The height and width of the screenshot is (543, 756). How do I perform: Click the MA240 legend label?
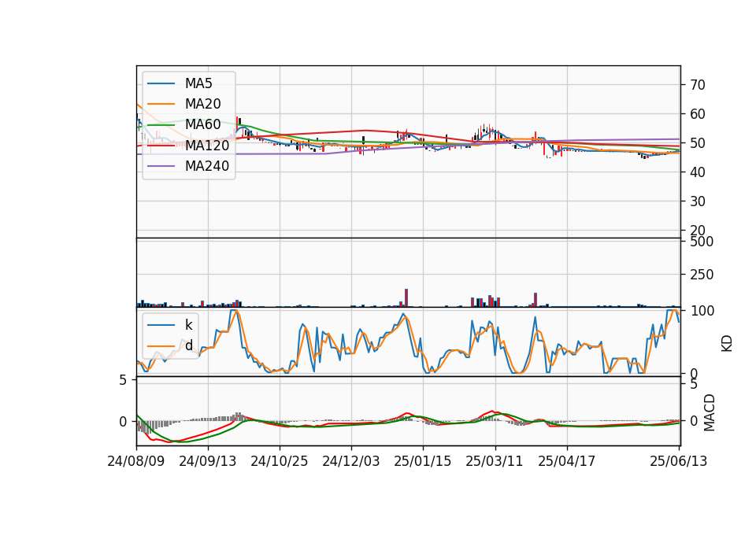pyautogui.click(x=207, y=166)
